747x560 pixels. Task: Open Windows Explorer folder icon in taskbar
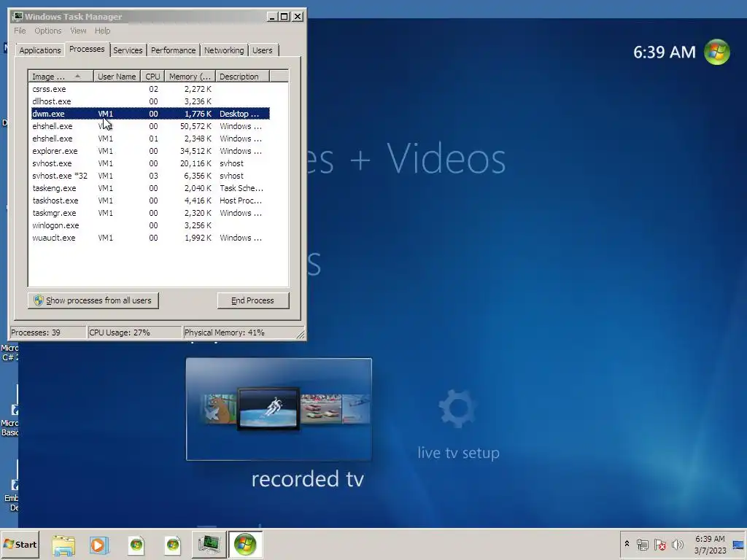[63, 545]
